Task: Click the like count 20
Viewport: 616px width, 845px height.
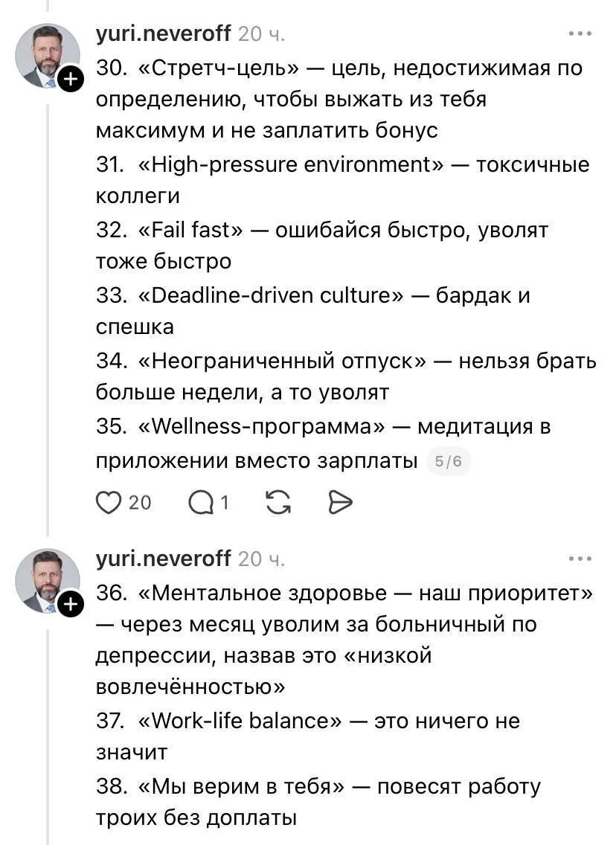Action: 140,503
